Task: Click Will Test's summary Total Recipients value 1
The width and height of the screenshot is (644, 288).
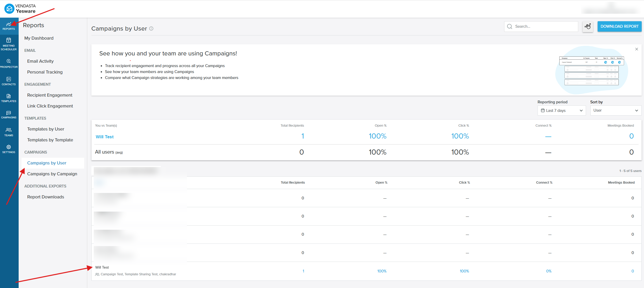Action: 302,136
